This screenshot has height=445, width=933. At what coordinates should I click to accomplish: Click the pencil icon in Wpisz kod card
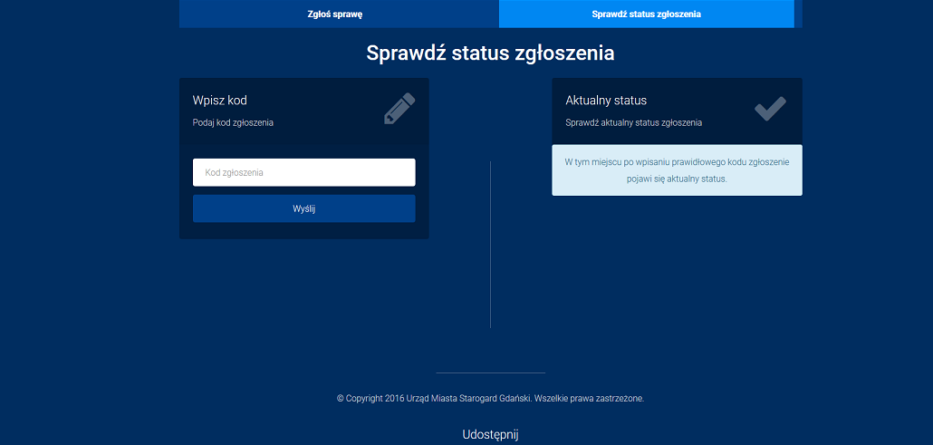click(399, 109)
